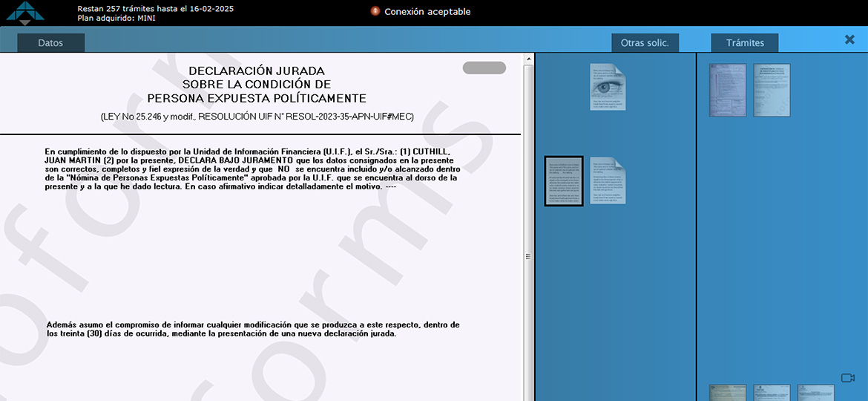868x401 pixels.
Task: Switch to the Otras solic. tab
Action: click(645, 43)
